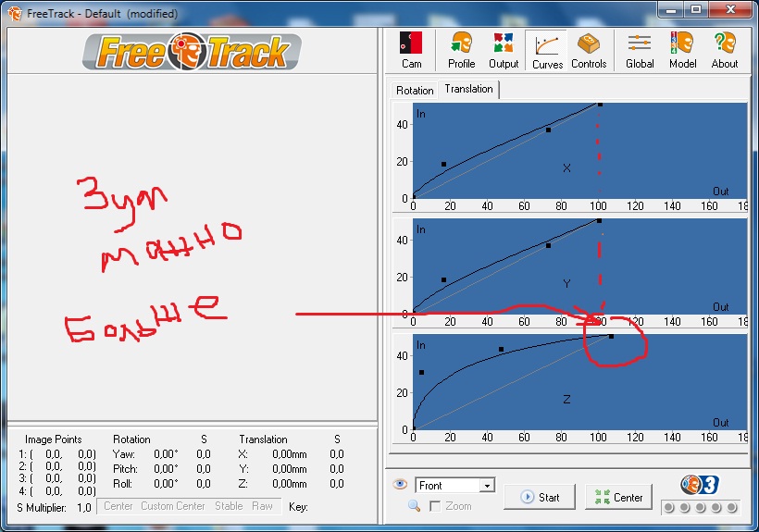Click the middle status indicator light
The height and width of the screenshot is (532, 759).
pos(701,507)
